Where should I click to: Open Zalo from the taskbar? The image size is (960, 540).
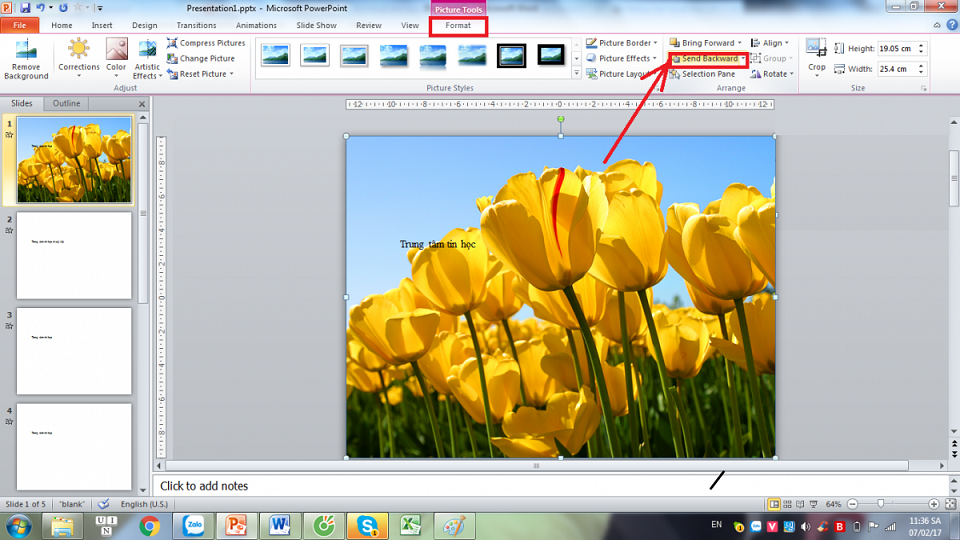pos(193,526)
